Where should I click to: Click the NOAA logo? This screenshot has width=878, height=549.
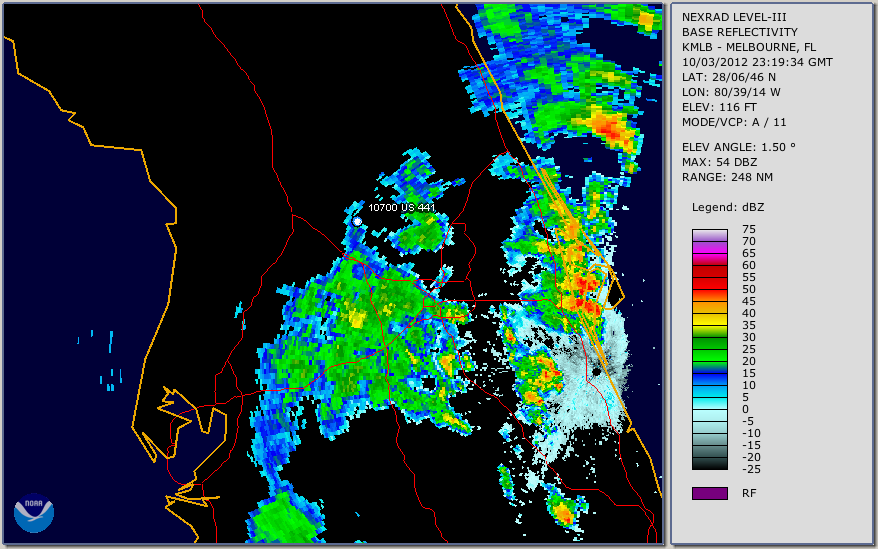[x=34, y=513]
